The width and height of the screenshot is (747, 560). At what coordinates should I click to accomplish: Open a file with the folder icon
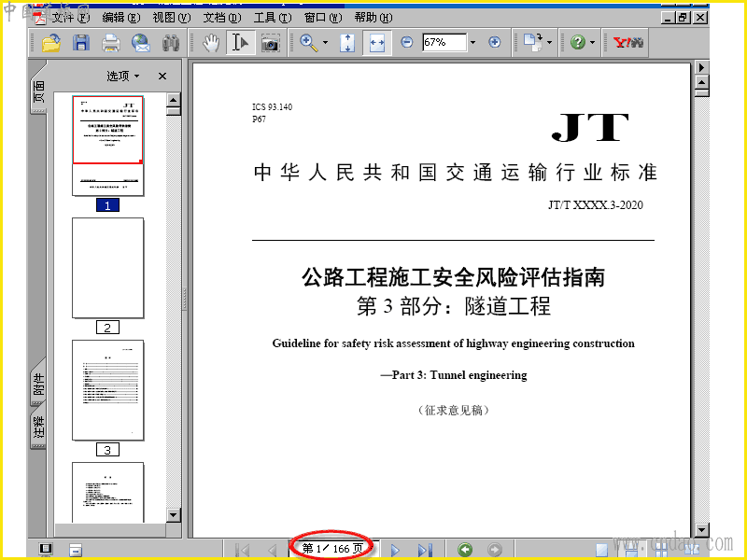tap(51, 43)
